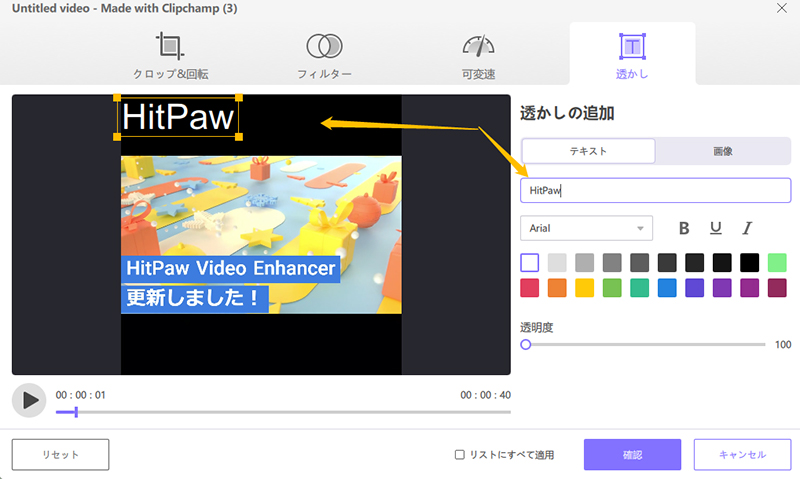Pick the blue color swatch
This screenshot has width=800, height=479.
pos(667,288)
